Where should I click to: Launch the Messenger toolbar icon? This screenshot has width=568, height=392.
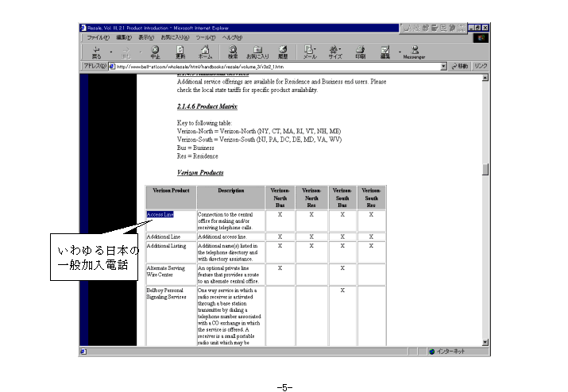point(414,52)
